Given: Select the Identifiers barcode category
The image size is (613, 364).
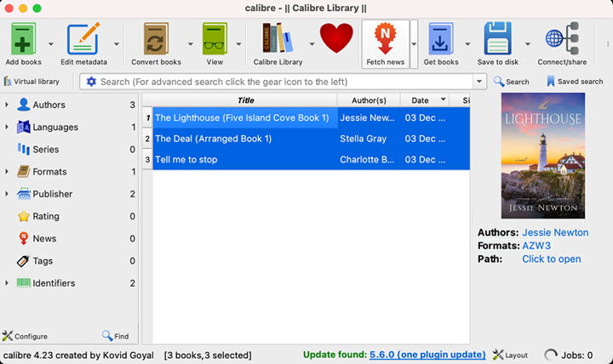Looking at the screenshot, I should 54,282.
